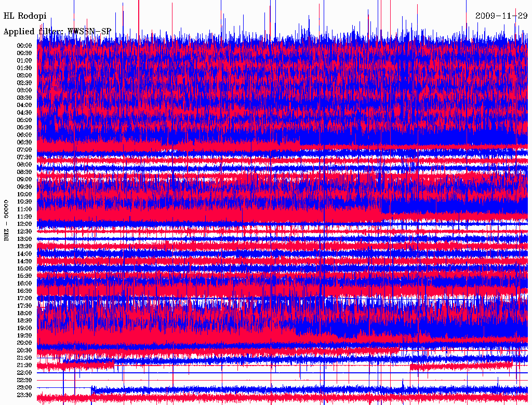The height and width of the screenshot is (405, 532).
Task: Select the 00:00 time label
Action: click(x=24, y=46)
